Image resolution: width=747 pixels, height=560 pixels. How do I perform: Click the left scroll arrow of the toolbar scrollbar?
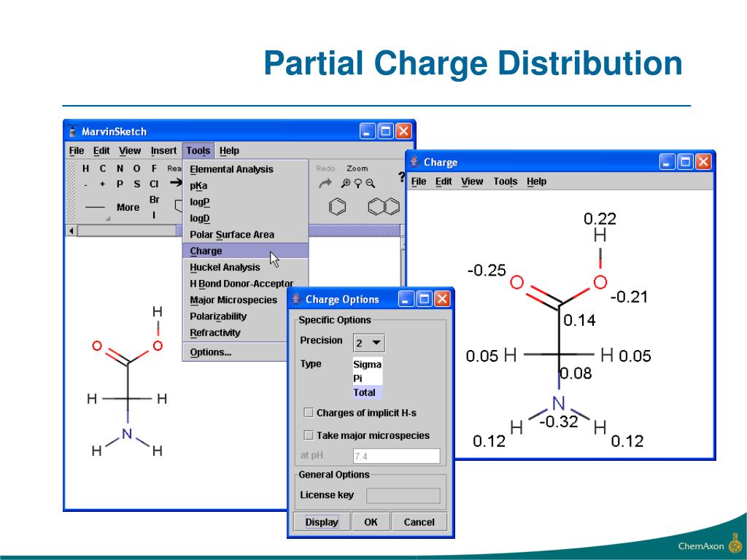coord(71,231)
